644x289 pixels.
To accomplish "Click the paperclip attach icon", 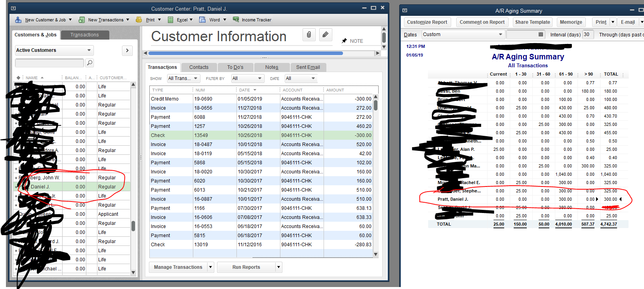I will pos(309,35).
